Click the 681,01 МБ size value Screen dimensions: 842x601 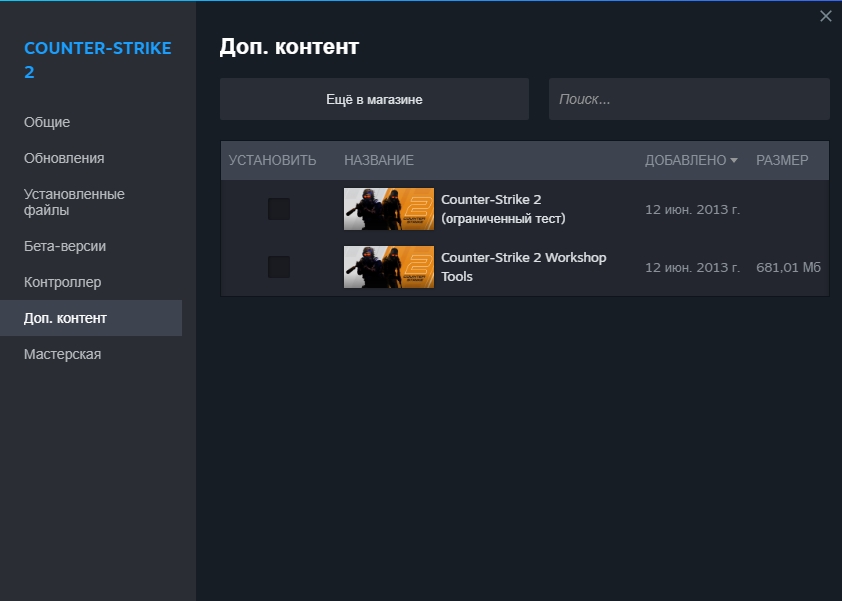click(x=788, y=267)
